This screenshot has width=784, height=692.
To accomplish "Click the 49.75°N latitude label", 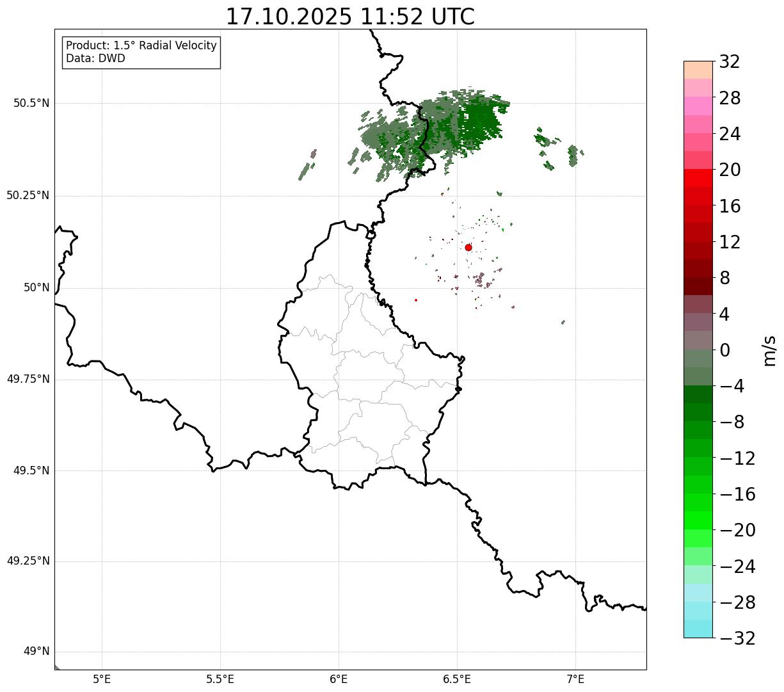I will pos(28,379).
